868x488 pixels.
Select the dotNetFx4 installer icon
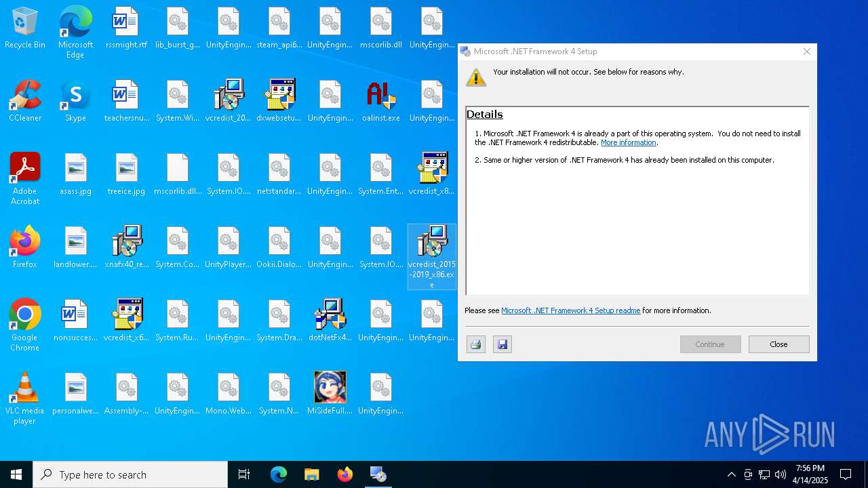tap(330, 321)
